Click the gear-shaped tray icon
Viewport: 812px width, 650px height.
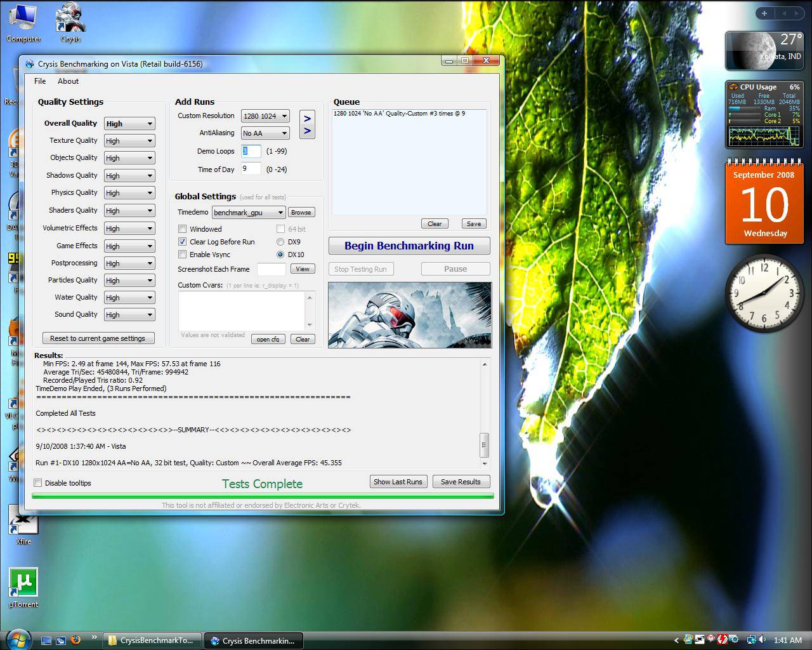(x=733, y=640)
